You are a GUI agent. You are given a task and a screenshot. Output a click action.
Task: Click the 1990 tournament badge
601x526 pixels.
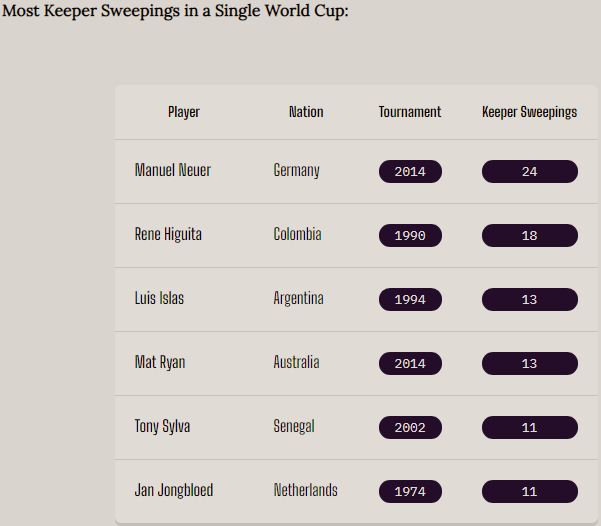coord(410,236)
